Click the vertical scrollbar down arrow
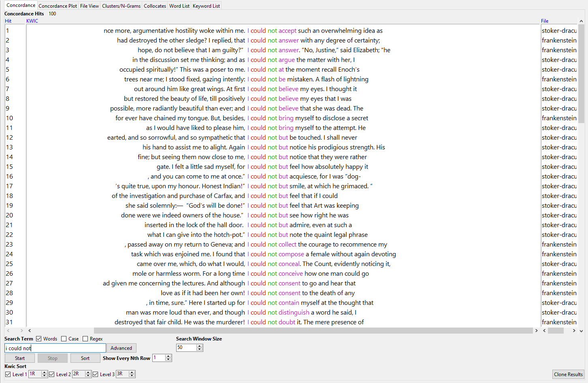 (581, 331)
